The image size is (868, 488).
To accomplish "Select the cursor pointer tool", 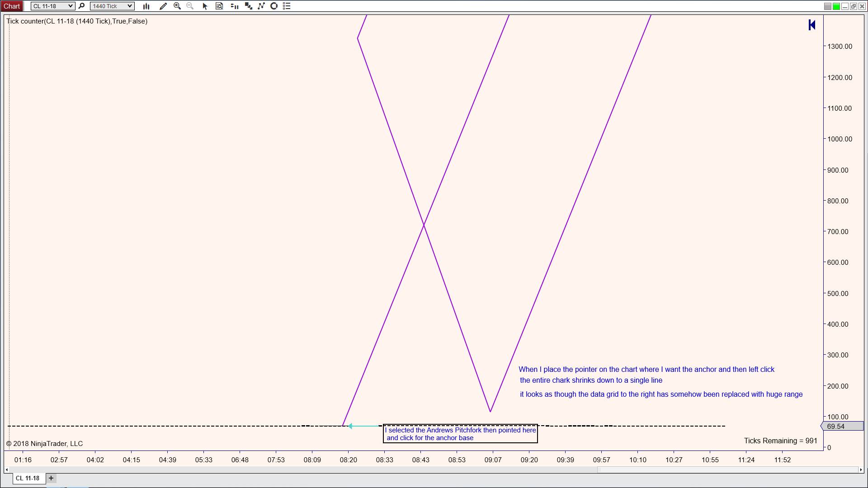I will click(x=205, y=6).
